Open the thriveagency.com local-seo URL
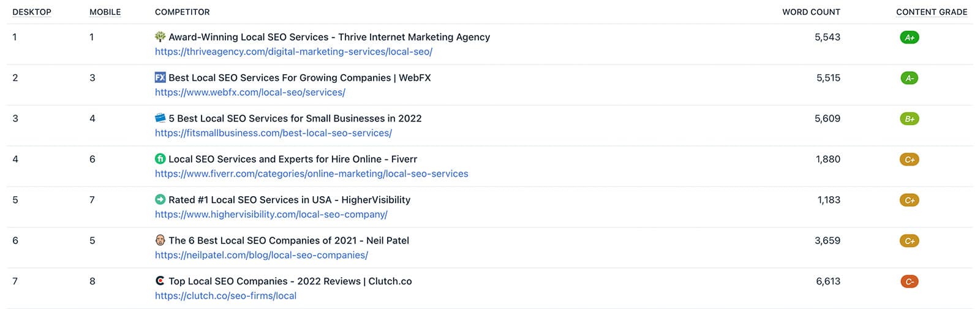 click(293, 51)
